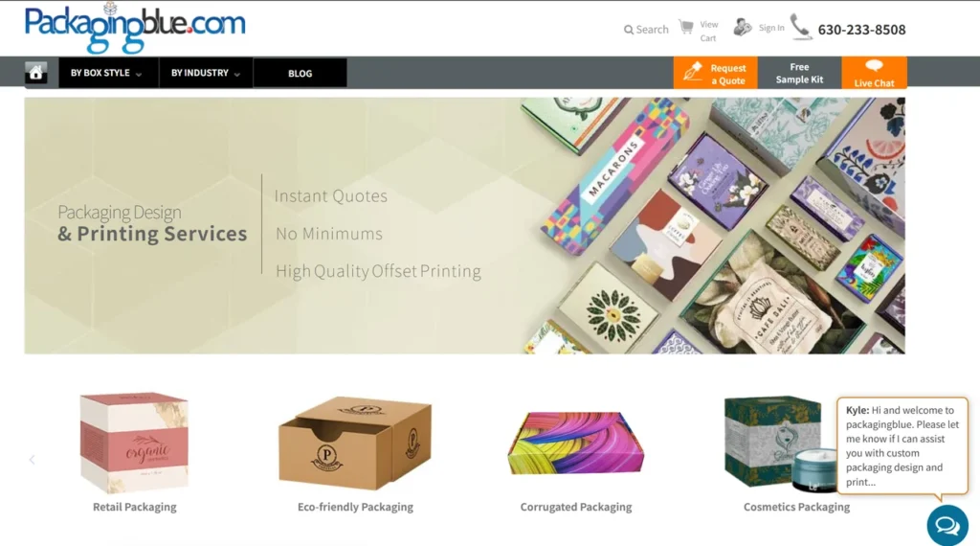Viewport: 980px width, 546px height.
Task: Open the round chat bubble widget
Action: click(947, 525)
